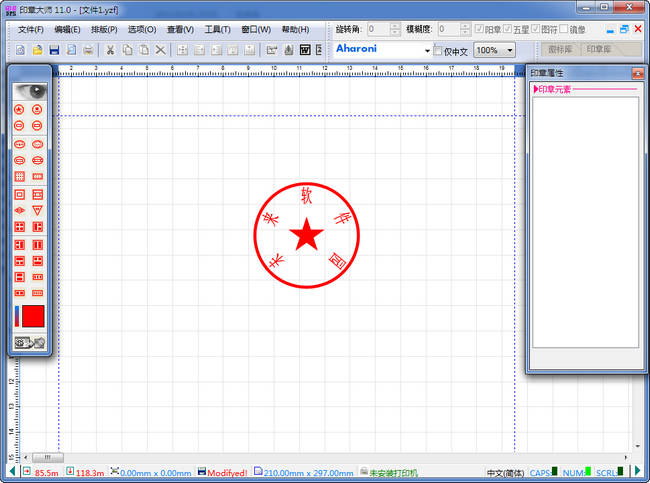Click the Open folder toolbar icon
This screenshot has height=483, width=650.
click(37, 50)
